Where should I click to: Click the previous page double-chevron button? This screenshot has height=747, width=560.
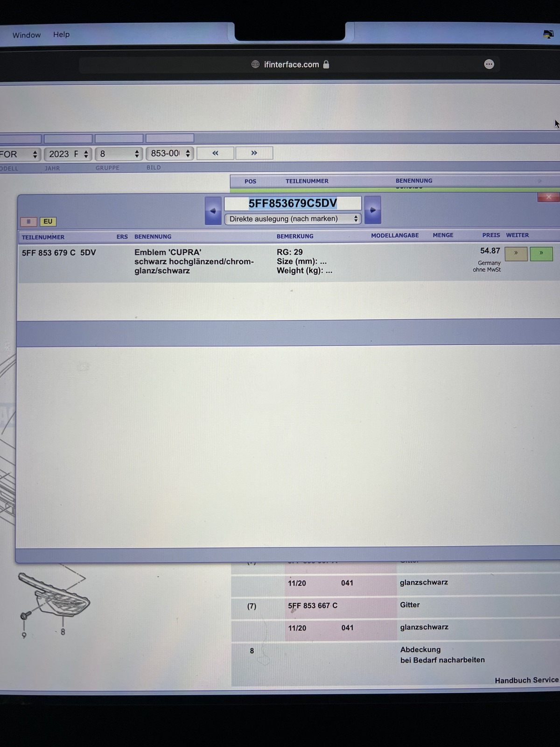[215, 153]
